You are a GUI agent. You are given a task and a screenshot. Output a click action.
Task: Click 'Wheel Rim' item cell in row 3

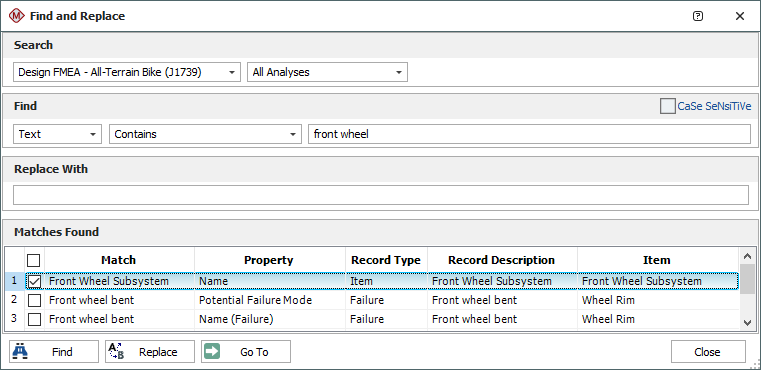coord(657,320)
